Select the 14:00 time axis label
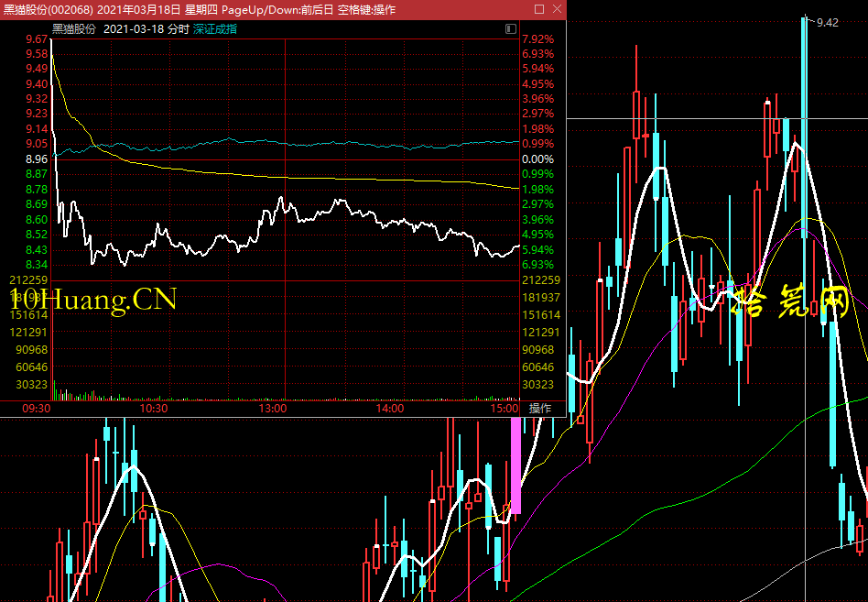868x602 pixels. (x=390, y=409)
